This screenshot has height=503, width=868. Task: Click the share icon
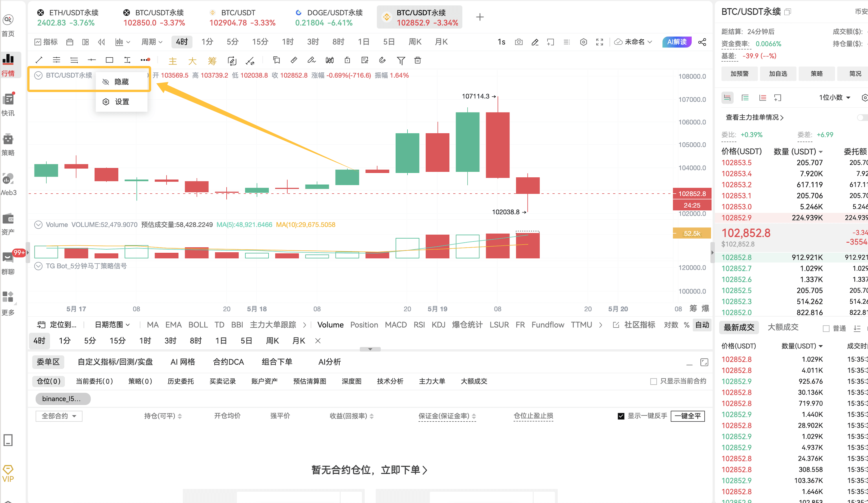tap(702, 42)
